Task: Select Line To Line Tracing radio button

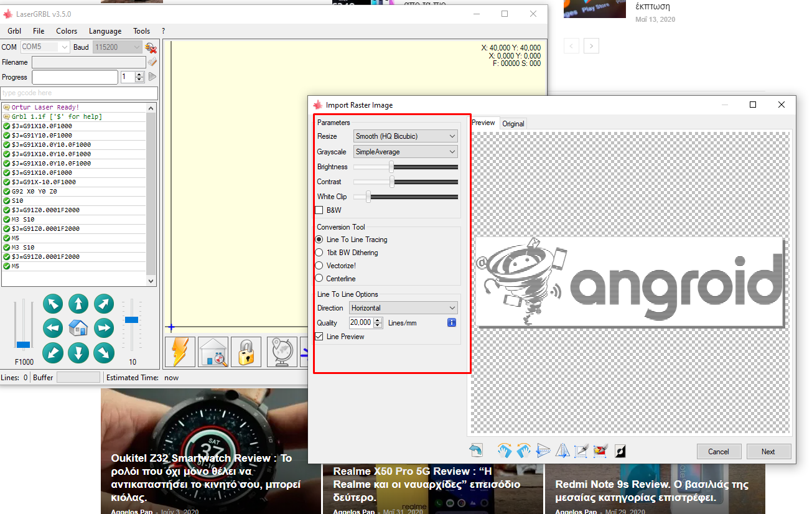Action: coord(319,240)
